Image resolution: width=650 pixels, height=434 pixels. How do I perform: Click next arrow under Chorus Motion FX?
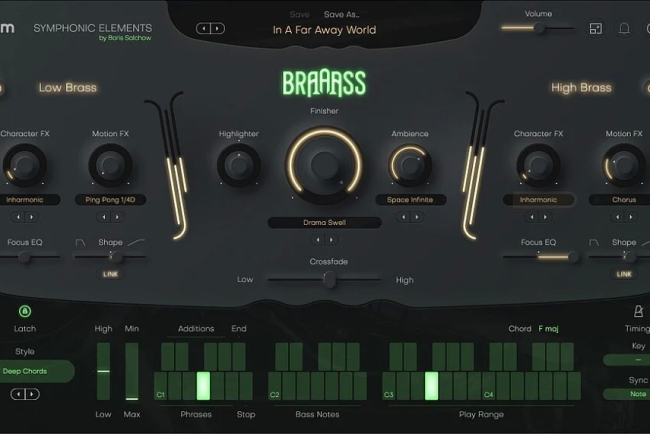tap(631, 217)
